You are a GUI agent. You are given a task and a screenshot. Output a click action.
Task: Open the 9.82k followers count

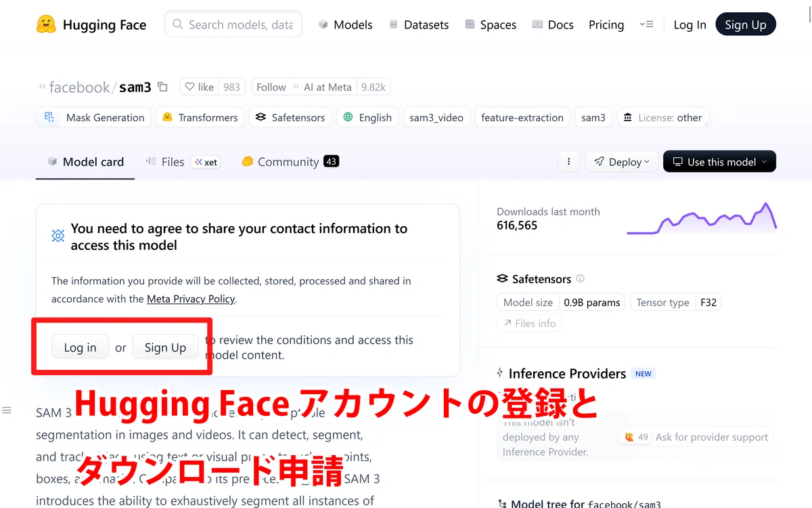(374, 87)
